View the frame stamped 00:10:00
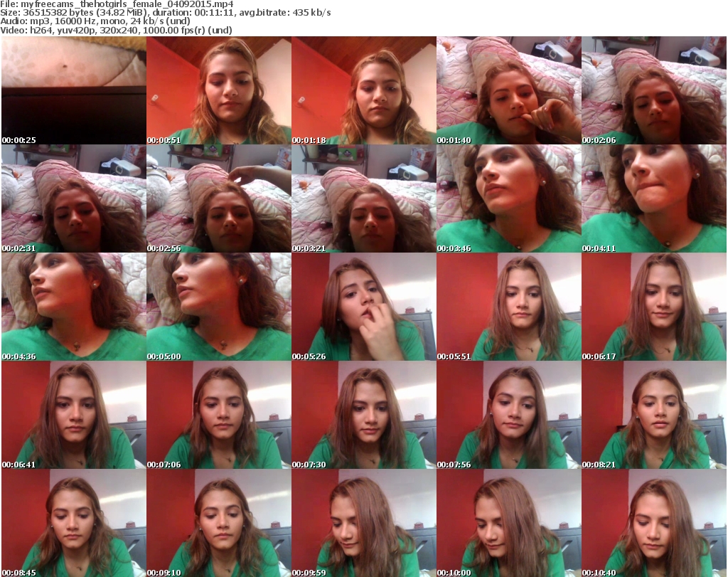728x577 pixels. [509, 523]
